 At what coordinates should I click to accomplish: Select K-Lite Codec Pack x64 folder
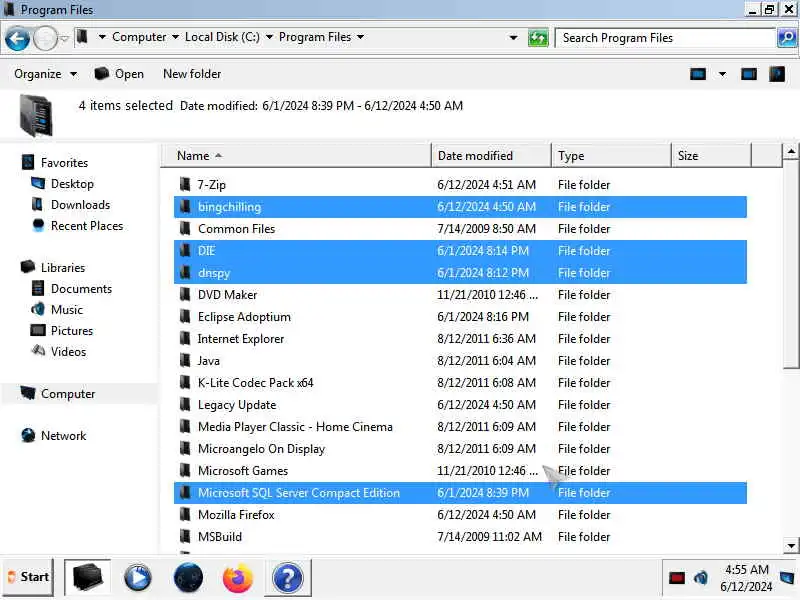tap(460, 383)
